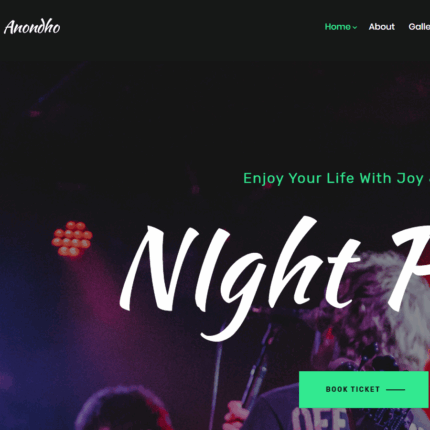Open the Home navigation menu item

click(x=341, y=27)
